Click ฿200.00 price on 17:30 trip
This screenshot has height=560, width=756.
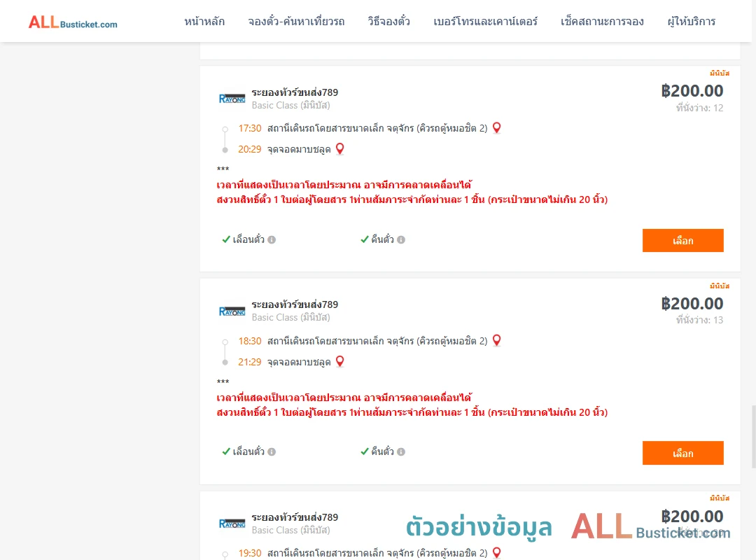692,91
